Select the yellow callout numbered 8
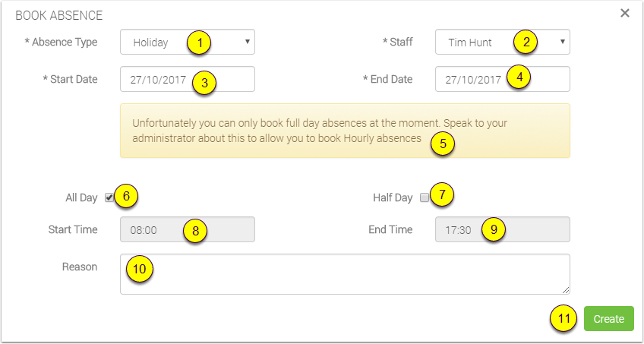 (x=195, y=231)
